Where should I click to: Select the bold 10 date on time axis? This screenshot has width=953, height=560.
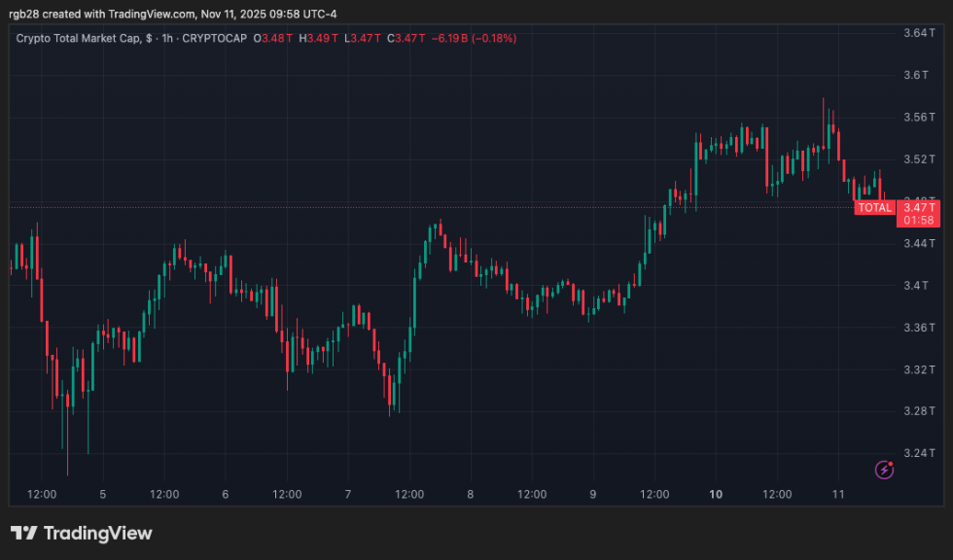click(716, 494)
